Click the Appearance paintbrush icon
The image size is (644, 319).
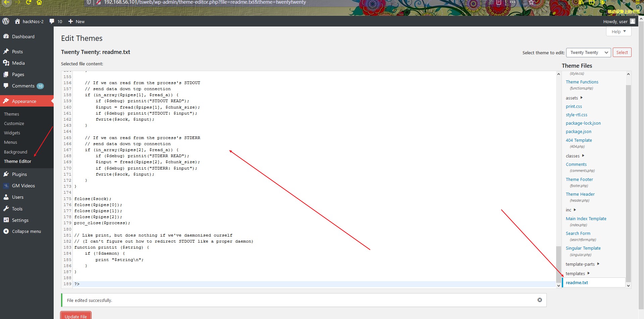[x=6, y=101]
